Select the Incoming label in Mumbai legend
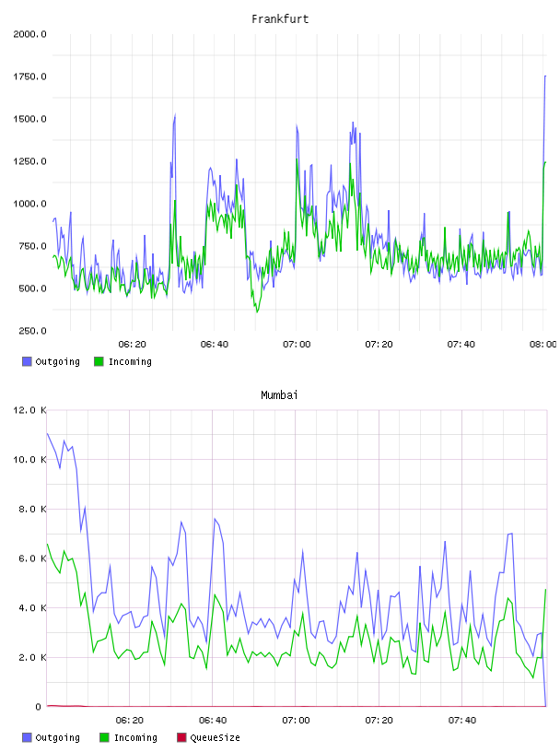The height and width of the screenshot is (752, 560). pos(135,737)
